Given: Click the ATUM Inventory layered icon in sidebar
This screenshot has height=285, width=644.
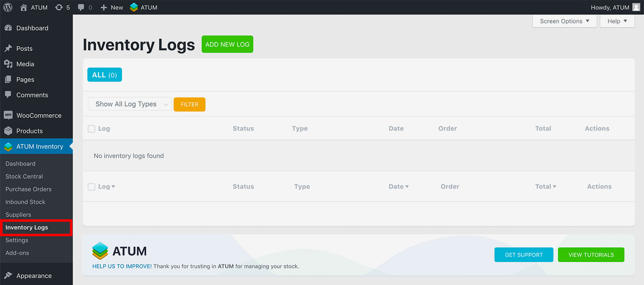Looking at the screenshot, I should tap(8, 147).
